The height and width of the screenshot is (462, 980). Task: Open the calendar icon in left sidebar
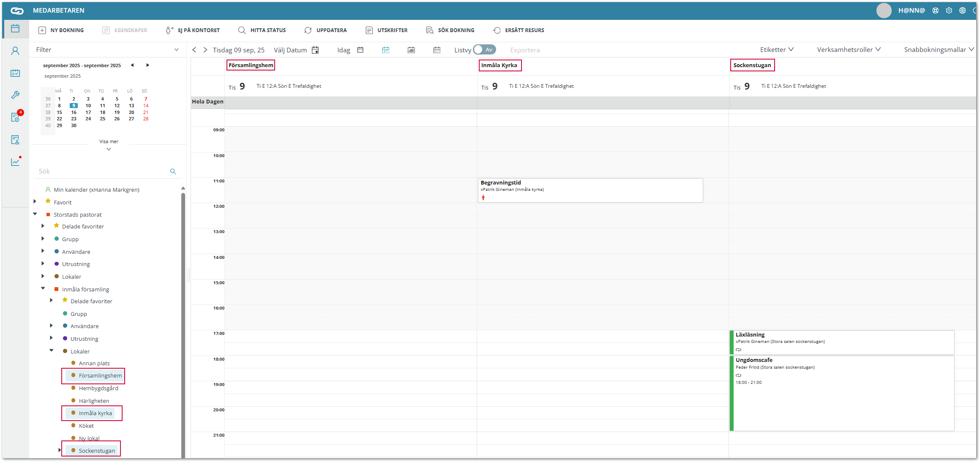[15, 29]
